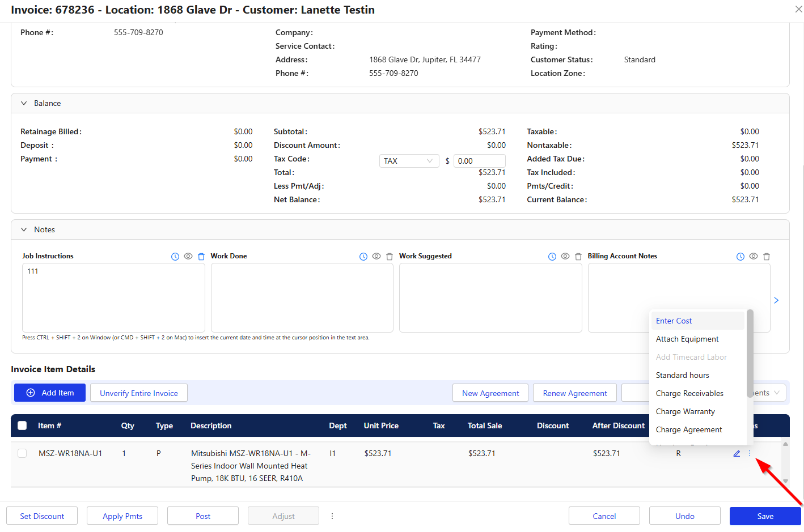Click clock icon for Billing Account Notes
804x532 pixels.
(740, 257)
